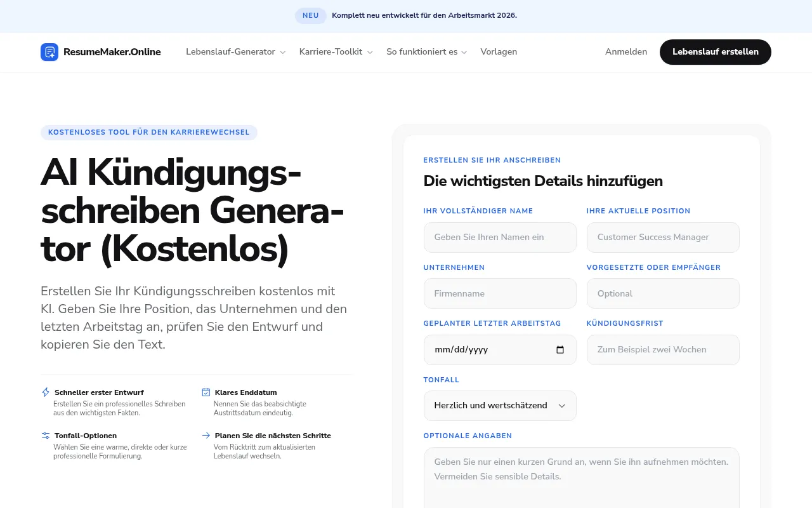Viewport: 812px width, 508px height.
Task: Focus the Ihre aktuelle Position field
Action: click(x=663, y=237)
